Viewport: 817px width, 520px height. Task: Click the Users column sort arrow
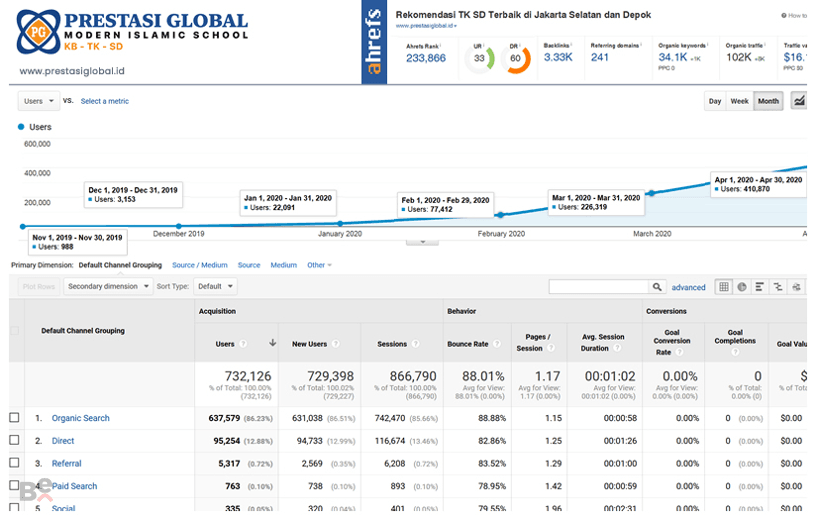(x=273, y=343)
